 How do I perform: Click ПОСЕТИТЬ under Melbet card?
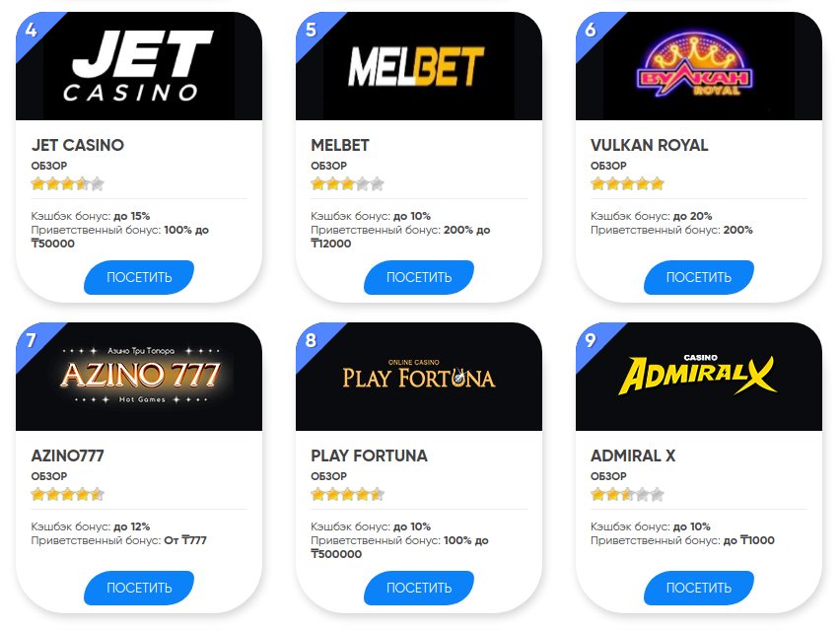point(419,277)
